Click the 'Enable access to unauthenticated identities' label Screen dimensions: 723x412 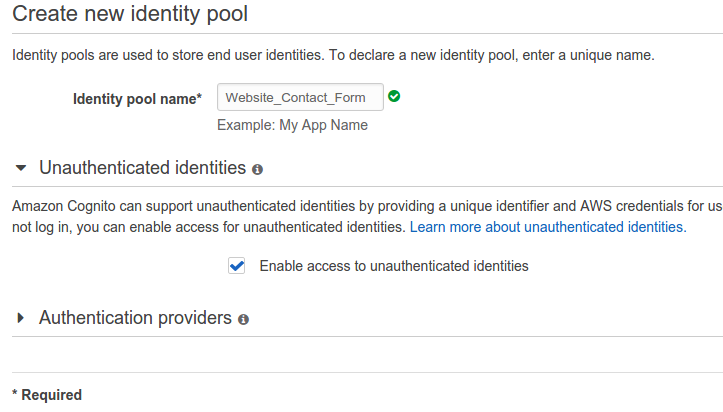click(x=393, y=266)
